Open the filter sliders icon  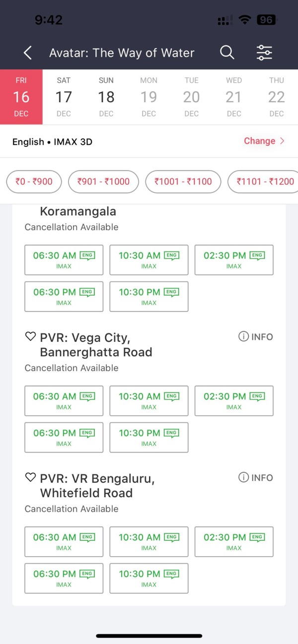[x=264, y=52]
